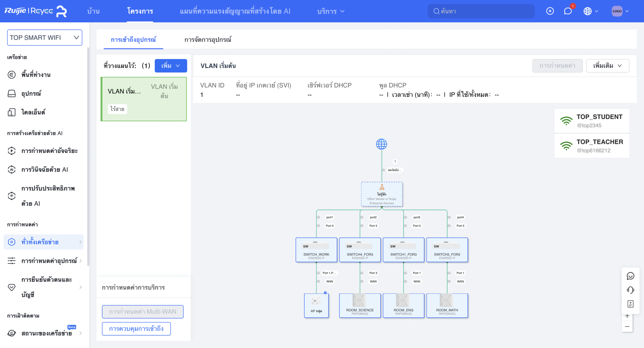644x348 pixels.
Task: Open the เพิ่มเติม more dropdown
Action: pos(608,66)
